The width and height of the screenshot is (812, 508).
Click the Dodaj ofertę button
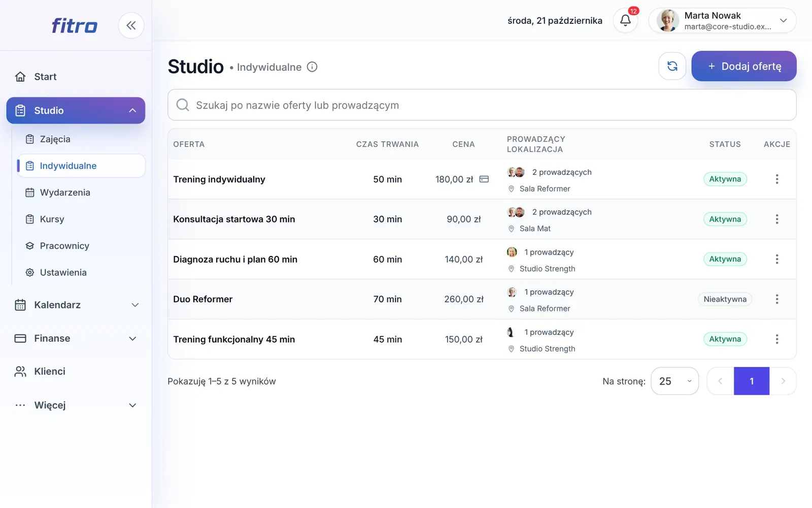point(743,66)
